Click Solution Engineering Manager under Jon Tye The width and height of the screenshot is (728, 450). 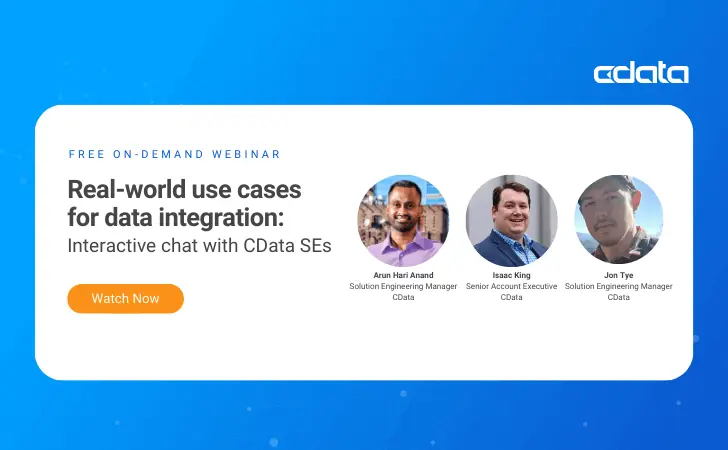(x=619, y=286)
